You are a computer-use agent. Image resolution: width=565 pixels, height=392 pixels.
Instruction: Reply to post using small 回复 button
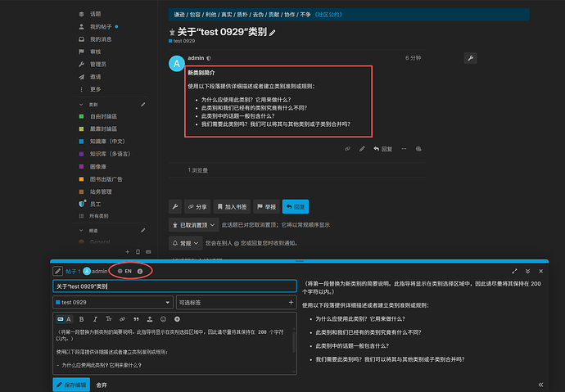[382, 149]
